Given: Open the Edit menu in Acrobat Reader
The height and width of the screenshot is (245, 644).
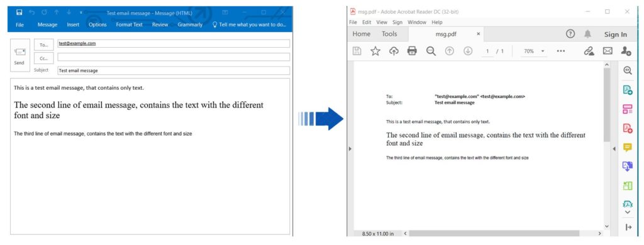Looking at the screenshot, I should coord(367,22).
